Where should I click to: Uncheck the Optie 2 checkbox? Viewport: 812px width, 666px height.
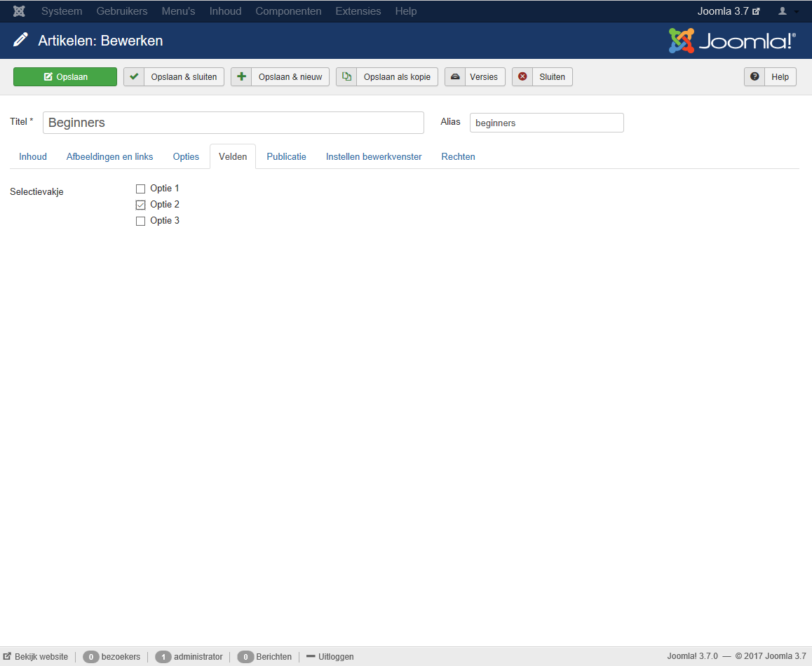(x=140, y=205)
